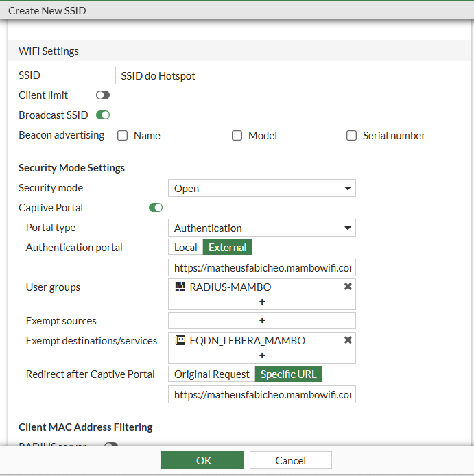The width and height of the screenshot is (474, 476).
Task: Add an exempt destination or service
Action: tap(262, 355)
